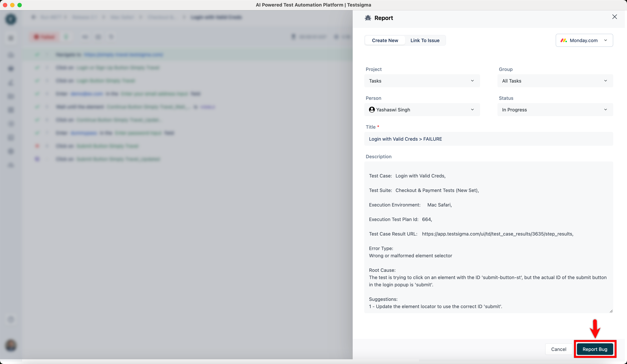Click the bug icon beside Report heading
The width and height of the screenshot is (627, 364).
368,18
